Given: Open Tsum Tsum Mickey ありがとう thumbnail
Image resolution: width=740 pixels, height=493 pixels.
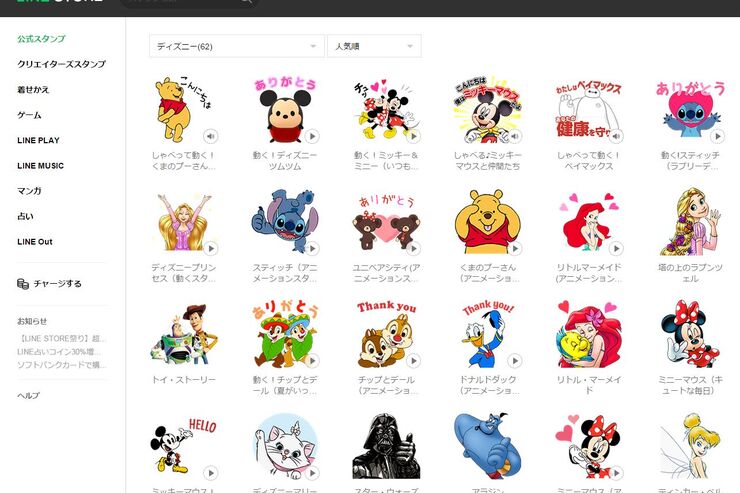Looking at the screenshot, I should pyautogui.click(x=285, y=109).
